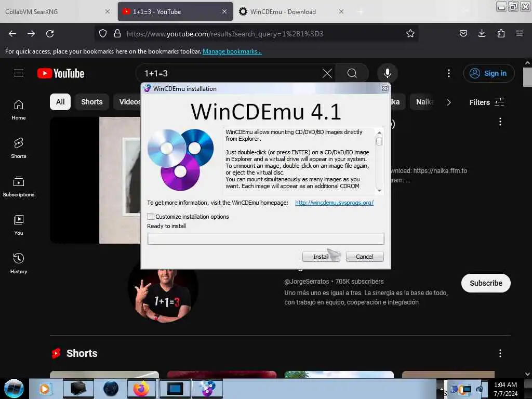
Task: Show more filter chips with right chevron
Action: tap(448, 102)
